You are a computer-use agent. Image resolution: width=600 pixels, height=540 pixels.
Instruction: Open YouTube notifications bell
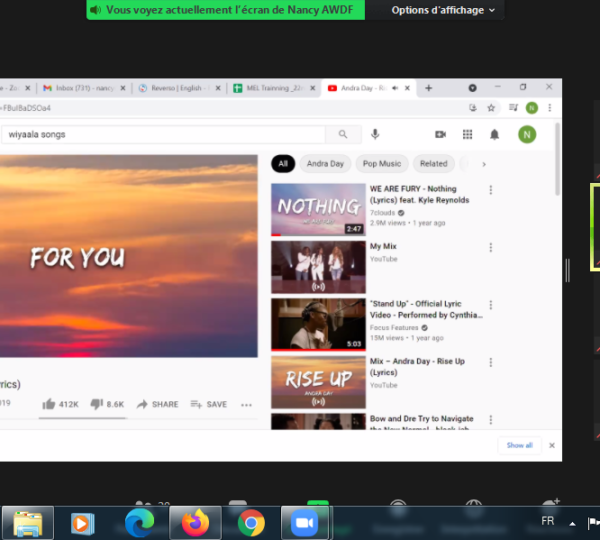tap(495, 135)
